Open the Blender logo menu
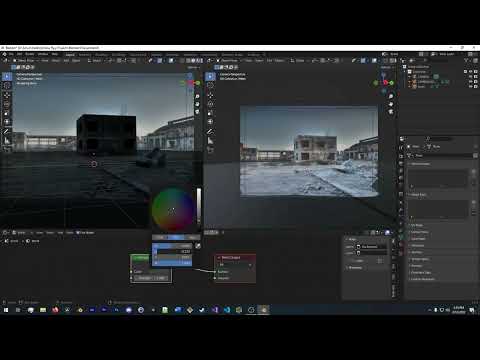The height and width of the screenshot is (360, 480). click(x=4, y=54)
